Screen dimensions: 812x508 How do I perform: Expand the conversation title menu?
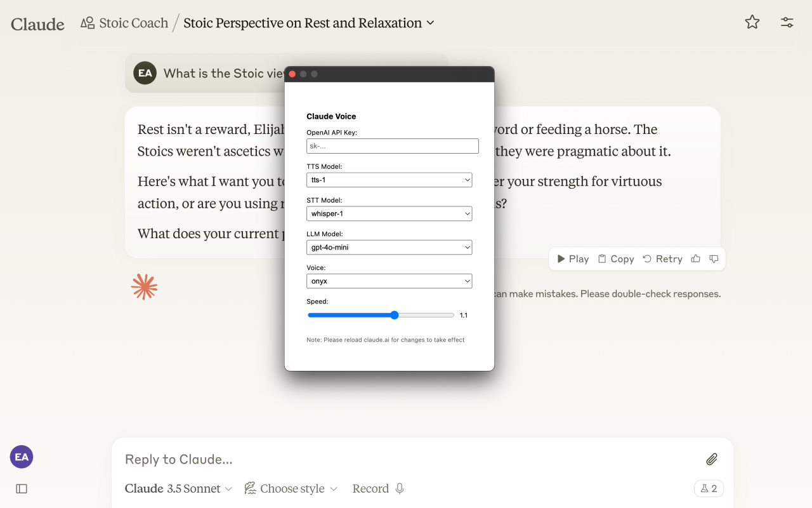(430, 23)
